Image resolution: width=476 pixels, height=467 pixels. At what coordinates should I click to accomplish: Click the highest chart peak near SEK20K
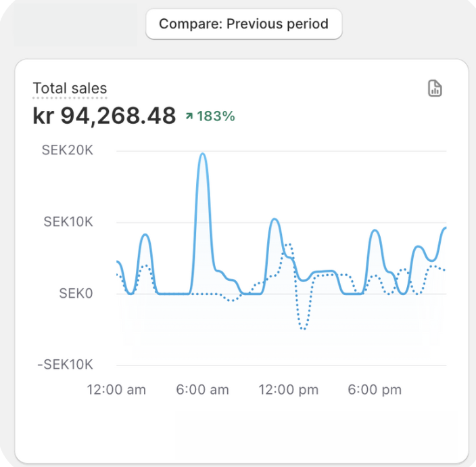[x=202, y=154]
